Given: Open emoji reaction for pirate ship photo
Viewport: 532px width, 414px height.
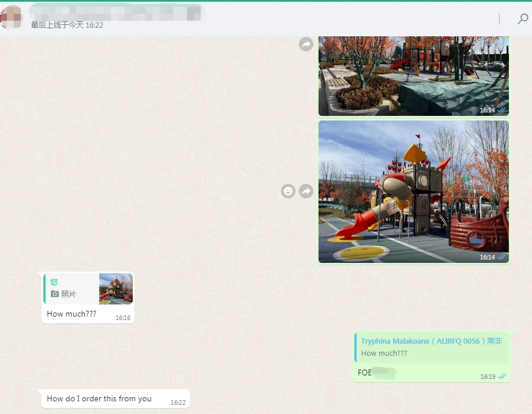Looking at the screenshot, I should coord(288,191).
